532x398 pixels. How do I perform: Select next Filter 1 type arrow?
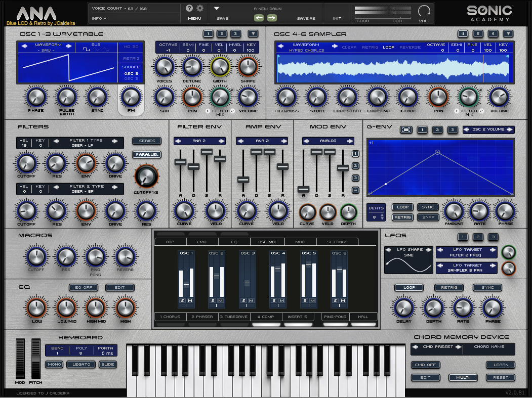115,141
